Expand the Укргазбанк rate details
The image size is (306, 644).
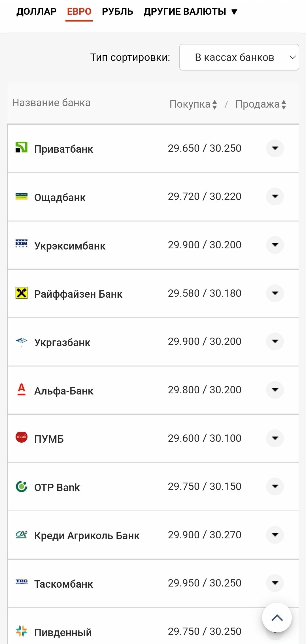pyautogui.click(x=275, y=341)
